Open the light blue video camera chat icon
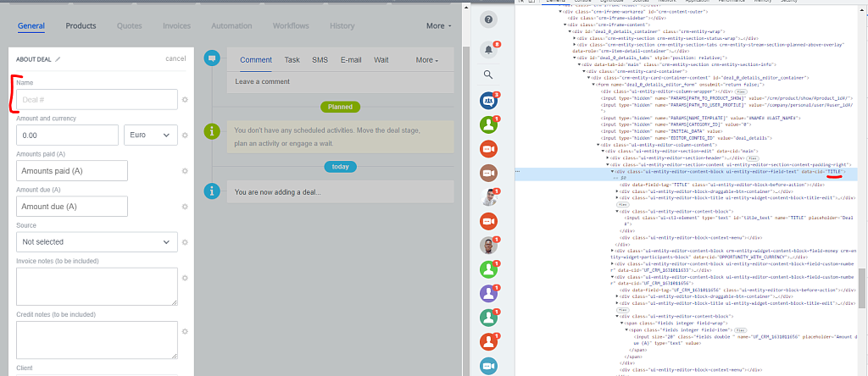This screenshot has height=376, width=868. click(488, 366)
